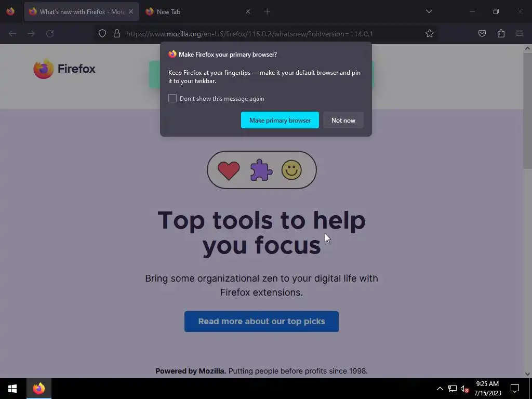Open tracking protection shield icon
Viewport: 532px width, 399px height.
click(x=102, y=34)
